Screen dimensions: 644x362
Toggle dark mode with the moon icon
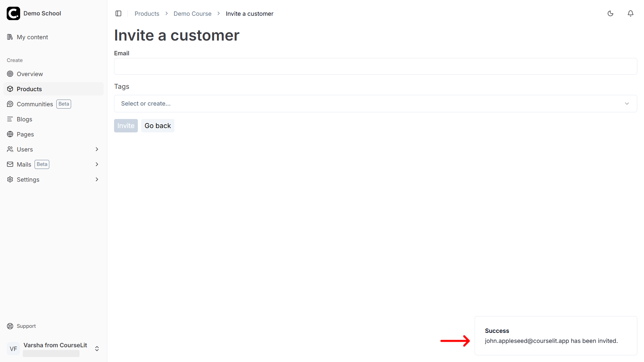(x=610, y=13)
